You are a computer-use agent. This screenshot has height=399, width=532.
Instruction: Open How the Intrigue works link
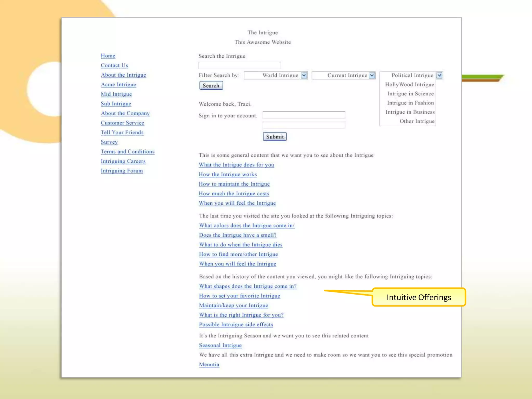(228, 175)
